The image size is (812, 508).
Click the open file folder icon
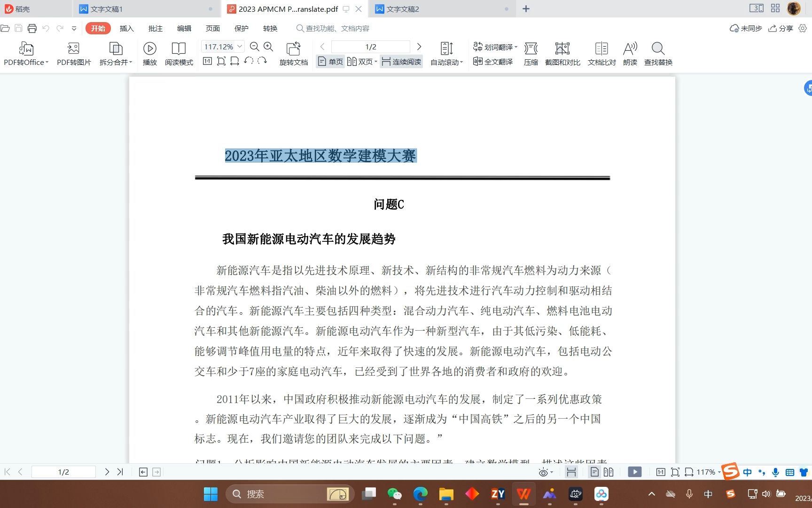[x=5, y=28]
